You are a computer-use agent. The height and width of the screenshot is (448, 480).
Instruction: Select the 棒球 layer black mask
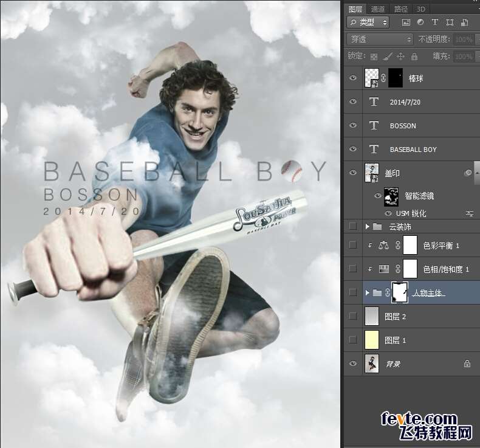click(396, 78)
